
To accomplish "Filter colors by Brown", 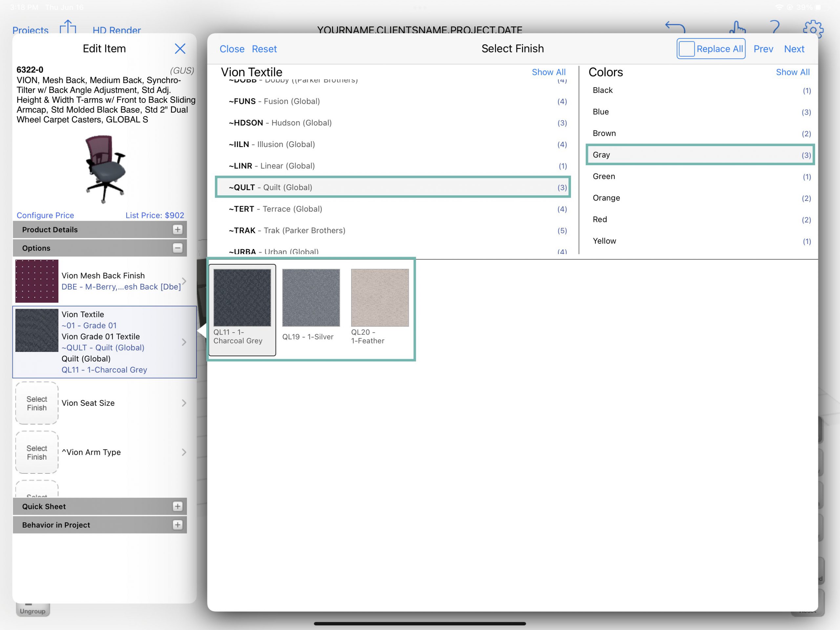I will click(x=700, y=133).
